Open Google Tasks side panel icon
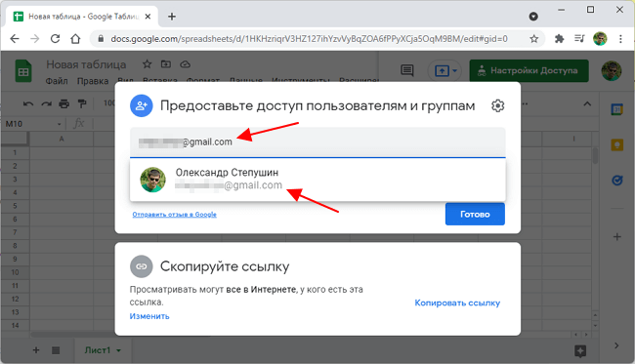 pos(616,180)
